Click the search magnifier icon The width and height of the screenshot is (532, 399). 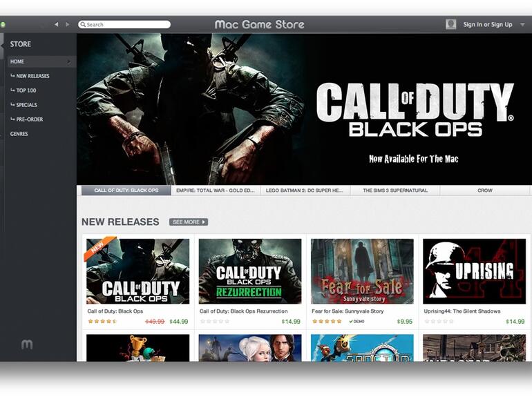(x=83, y=24)
